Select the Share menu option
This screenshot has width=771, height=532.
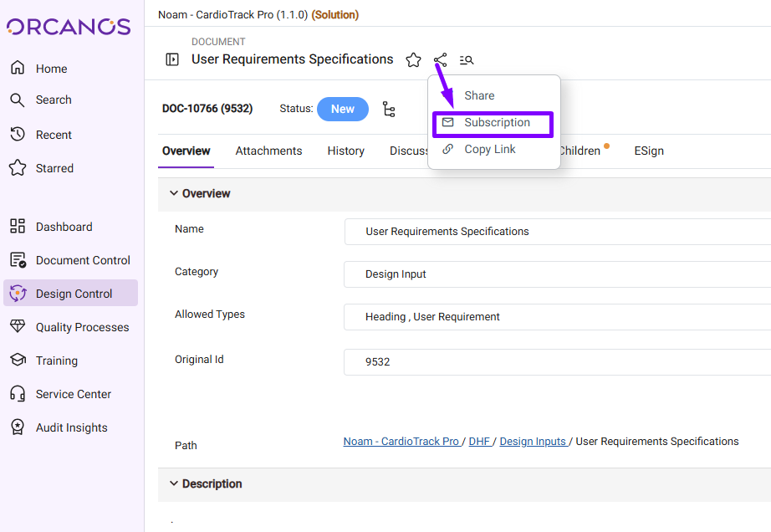(x=479, y=96)
